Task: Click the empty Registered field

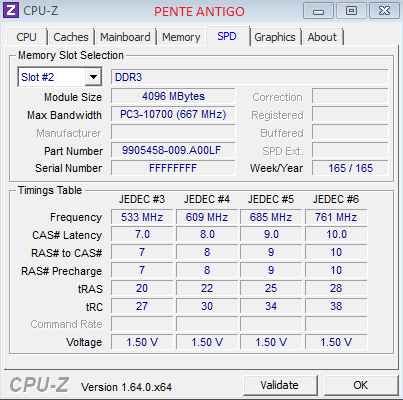Action: coord(350,114)
